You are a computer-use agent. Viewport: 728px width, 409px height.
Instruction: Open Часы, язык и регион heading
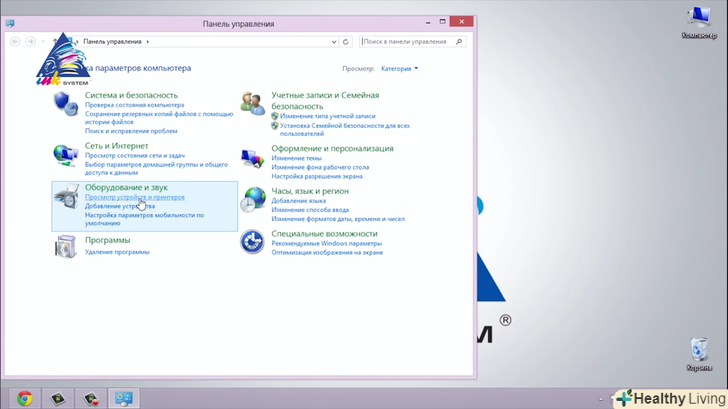coord(310,191)
